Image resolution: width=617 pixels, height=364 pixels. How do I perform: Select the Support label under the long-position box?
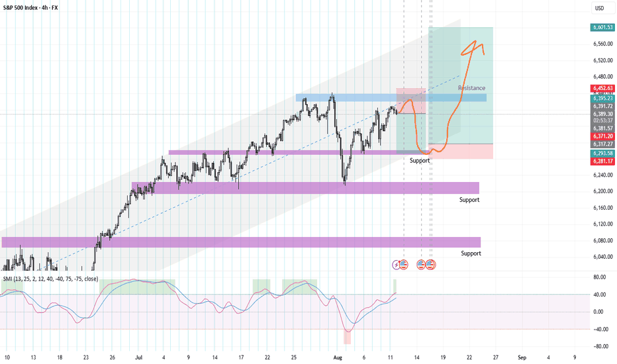click(420, 161)
